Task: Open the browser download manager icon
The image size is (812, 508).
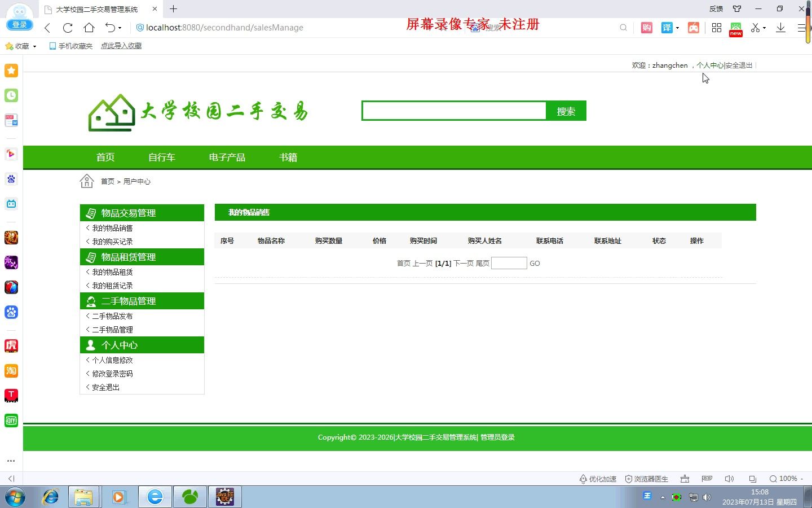Action: [x=780, y=27]
